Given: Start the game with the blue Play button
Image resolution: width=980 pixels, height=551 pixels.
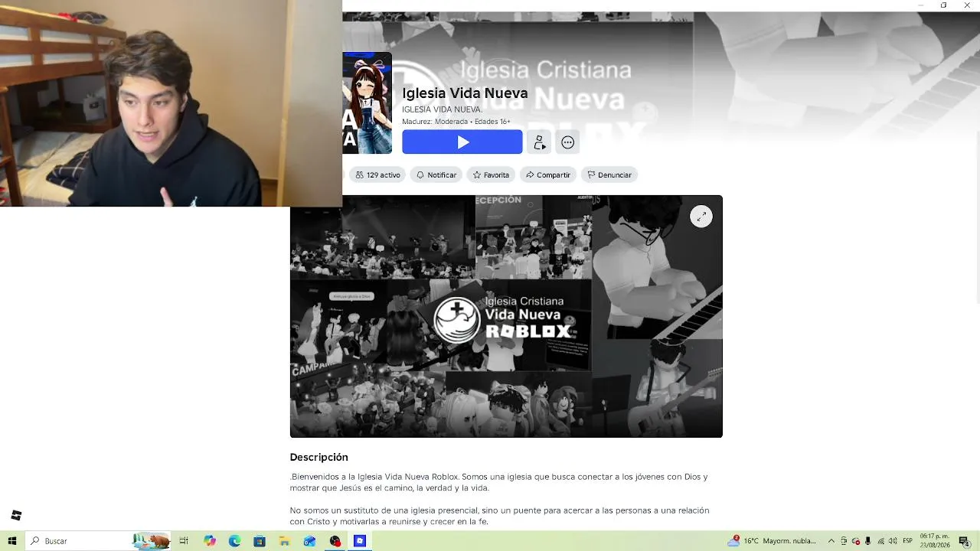Looking at the screenshot, I should pyautogui.click(x=462, y=142).
